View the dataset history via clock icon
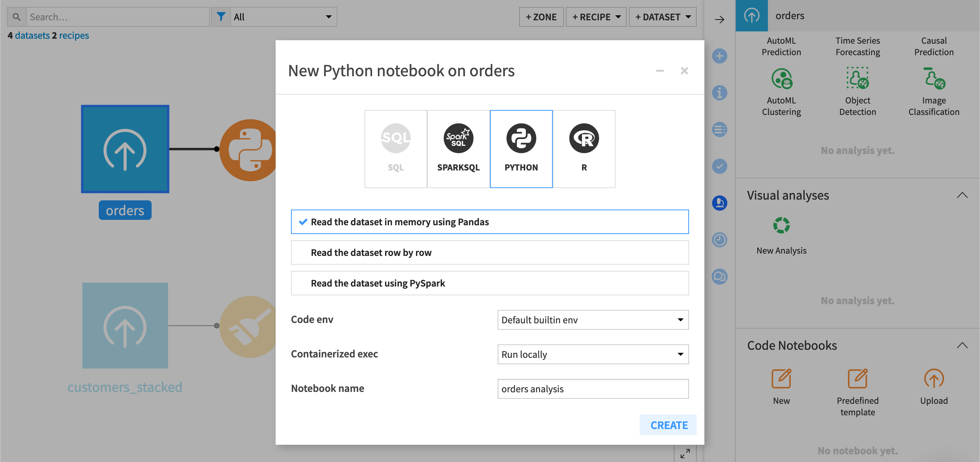Screen dimensions: 980x462 [x=720, y=240]
